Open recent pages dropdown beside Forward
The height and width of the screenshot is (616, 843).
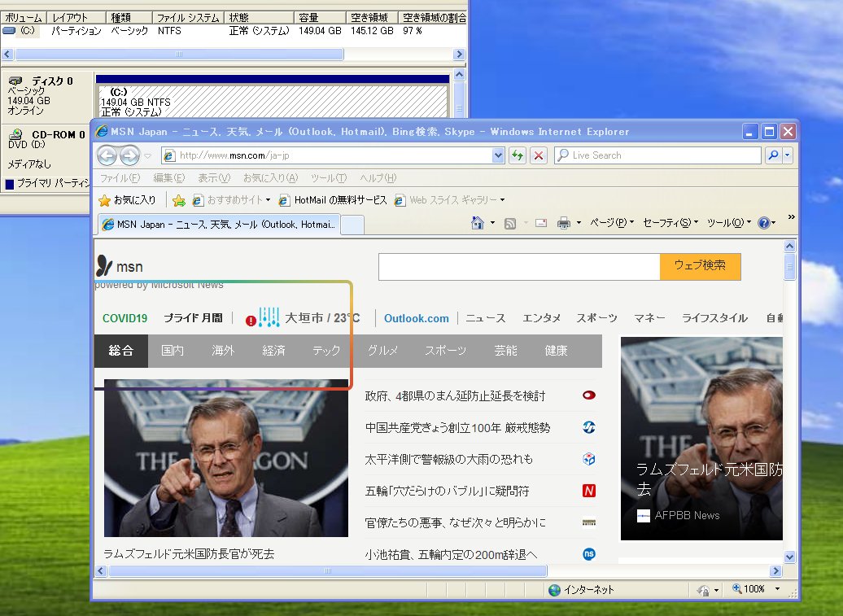[x=148, y=156]
